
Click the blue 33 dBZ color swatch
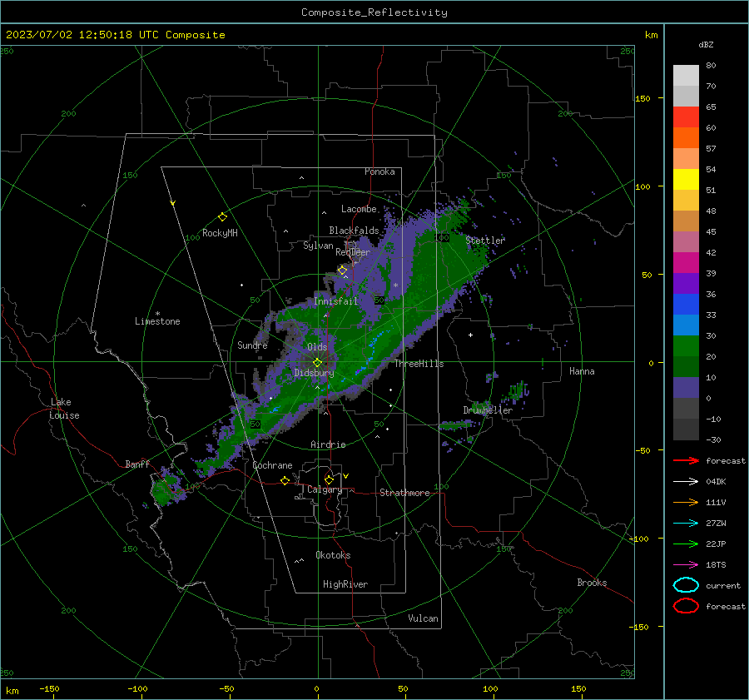click(686, 304)
